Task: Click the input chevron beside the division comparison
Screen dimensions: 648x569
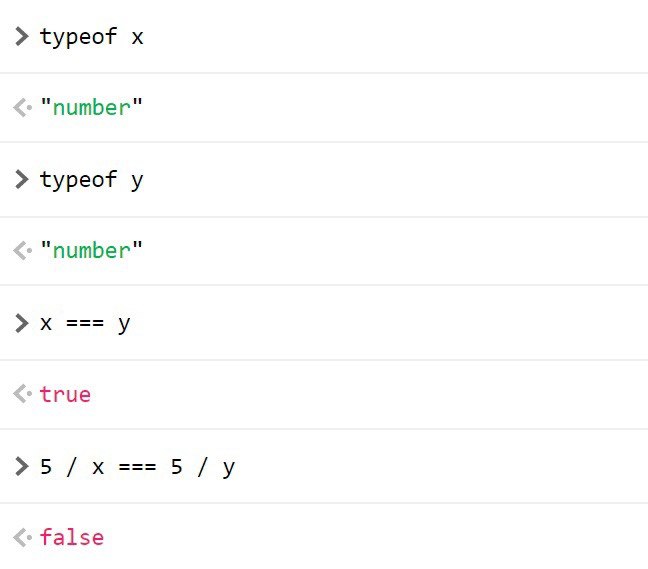Action: click(x=22, y=466)
